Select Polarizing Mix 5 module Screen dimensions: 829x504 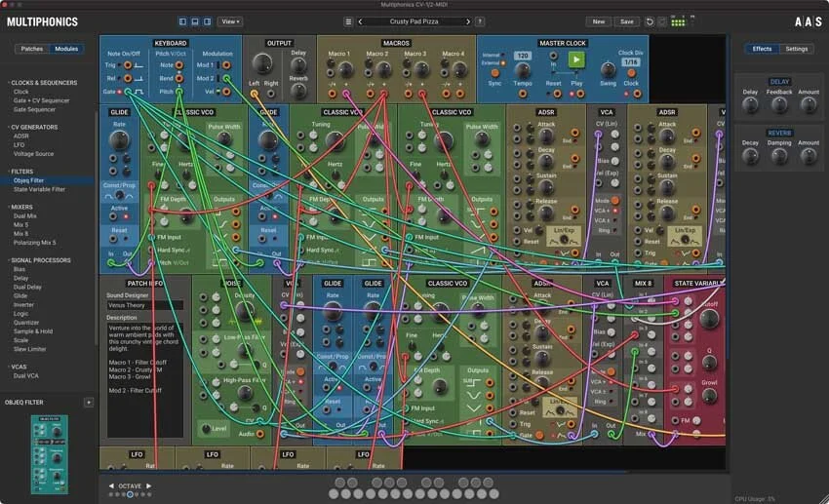[x=34, y=243]
